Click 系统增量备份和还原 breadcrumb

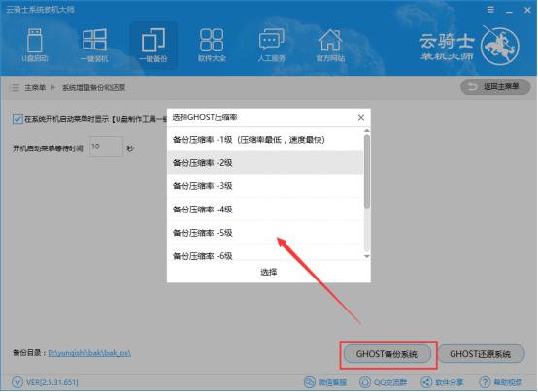point(93,87)
